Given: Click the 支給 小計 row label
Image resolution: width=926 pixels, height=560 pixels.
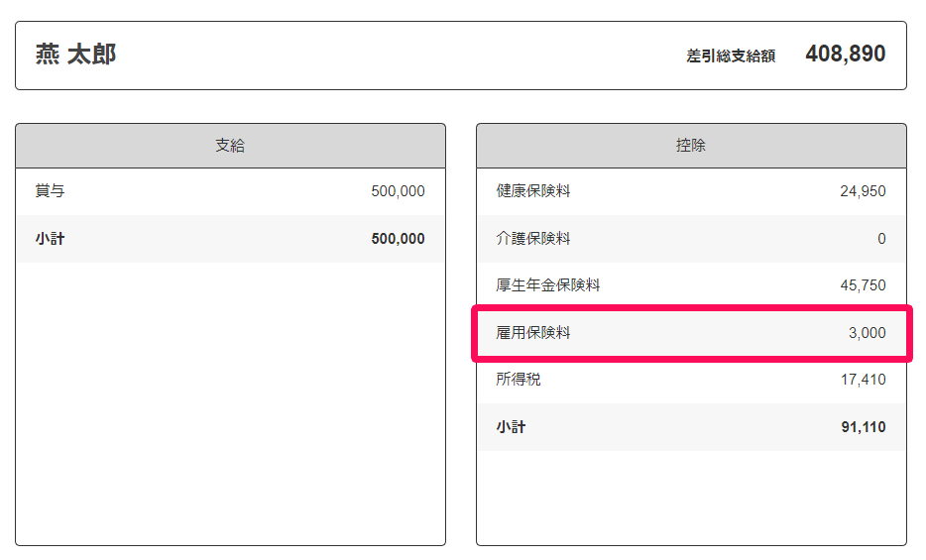Looking at the screenshot, I should point(51,239).
